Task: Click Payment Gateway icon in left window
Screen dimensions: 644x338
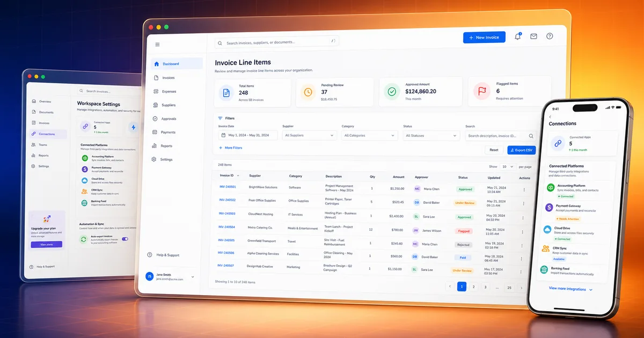Action: tap(85, 170)
